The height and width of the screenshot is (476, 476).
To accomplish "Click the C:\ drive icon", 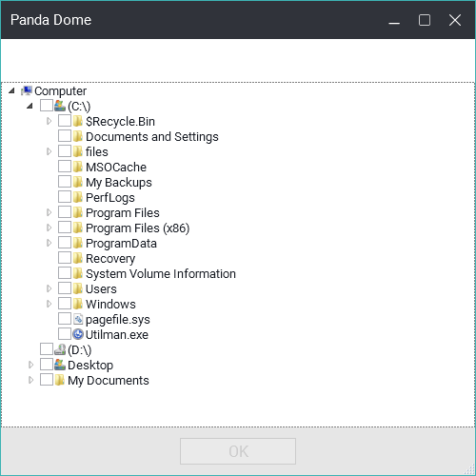I will pyautogui.click(x=60, y=106).
